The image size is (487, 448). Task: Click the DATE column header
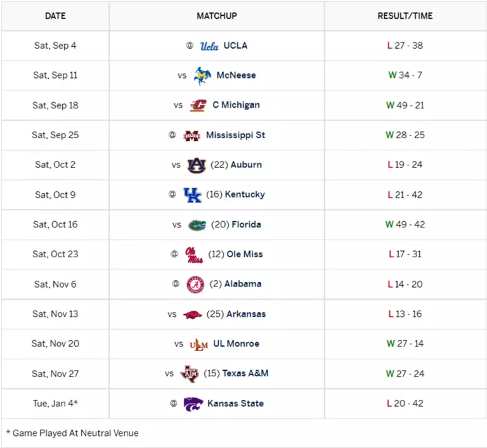tap(55, 16)
